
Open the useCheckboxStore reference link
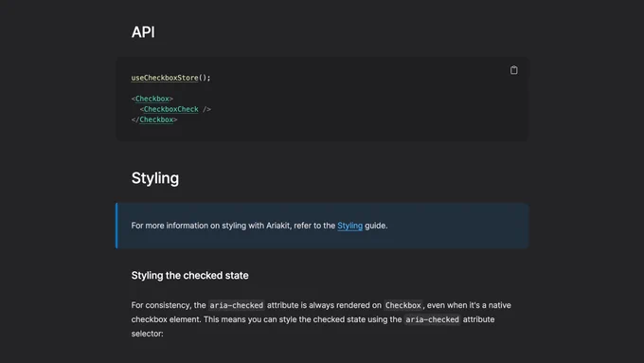click(165, 78)
